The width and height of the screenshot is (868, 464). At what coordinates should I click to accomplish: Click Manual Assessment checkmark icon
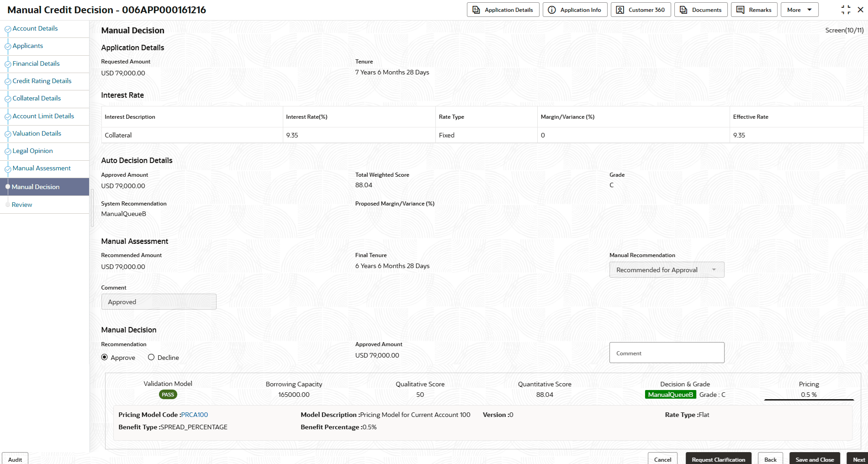(8, 169)
